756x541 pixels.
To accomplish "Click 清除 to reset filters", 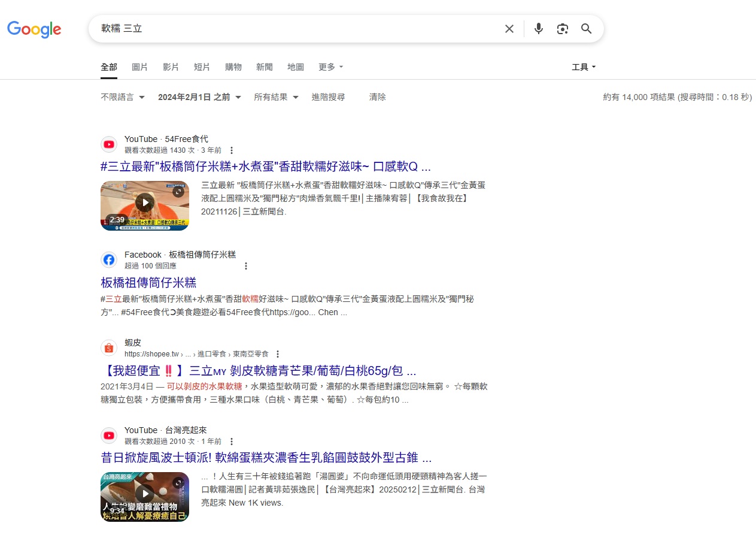I will pos(378,97).
